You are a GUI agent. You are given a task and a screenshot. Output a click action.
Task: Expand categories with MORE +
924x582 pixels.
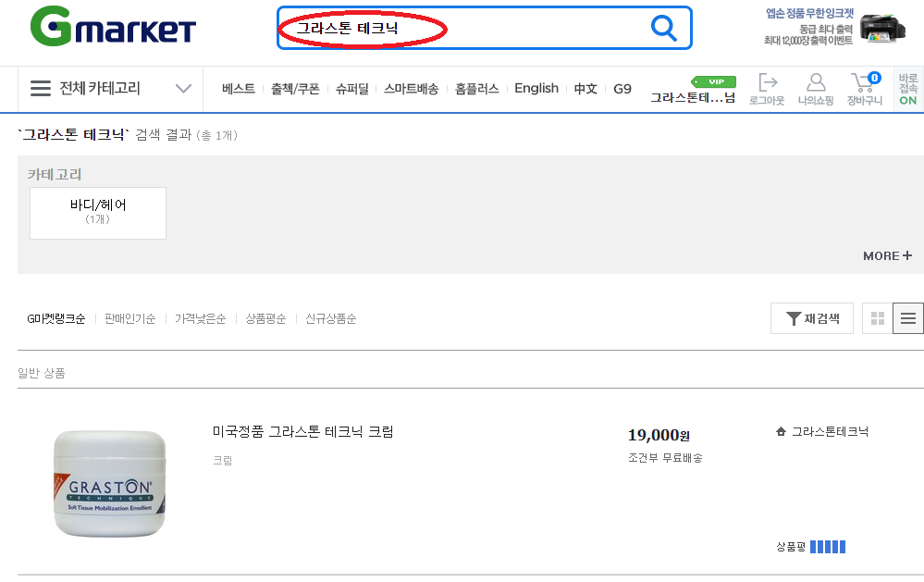tap(887, 255)
